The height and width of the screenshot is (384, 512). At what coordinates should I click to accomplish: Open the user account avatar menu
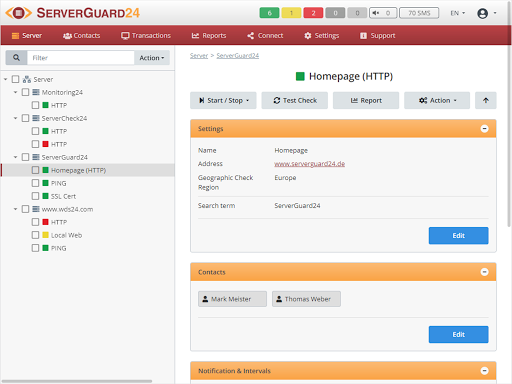click(487, 13)
